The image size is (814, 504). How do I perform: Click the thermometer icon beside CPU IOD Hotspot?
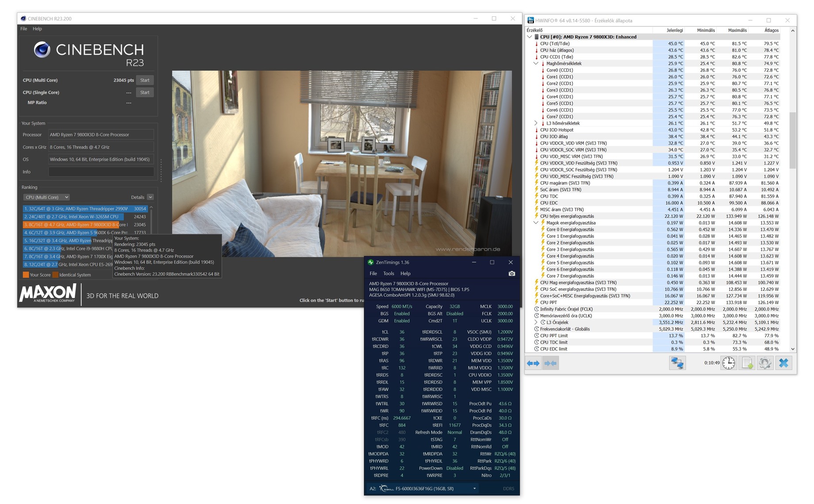(x=536, y=130)
